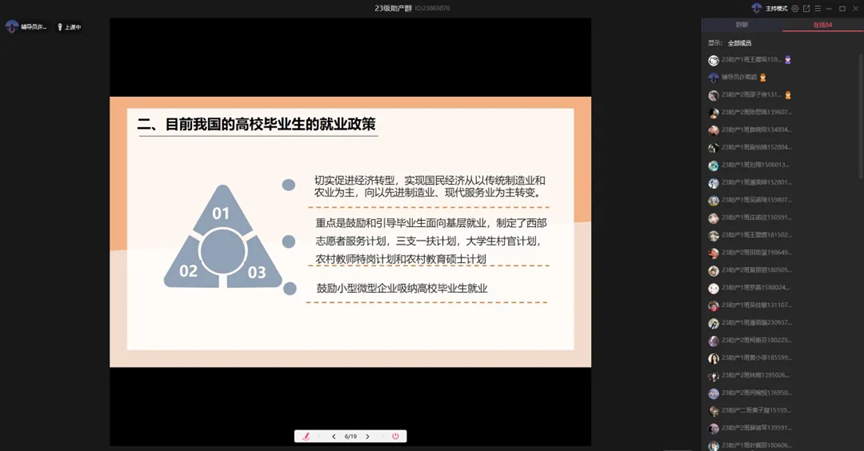Image resolution: width=864 pixels, height=451 pixels.
Task: Select the pink pen annotation tool
Action: tap(306, 436)
